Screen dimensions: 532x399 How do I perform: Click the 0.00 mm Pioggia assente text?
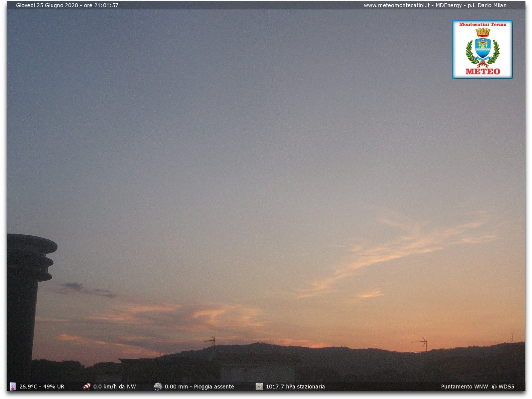[199, 387]
